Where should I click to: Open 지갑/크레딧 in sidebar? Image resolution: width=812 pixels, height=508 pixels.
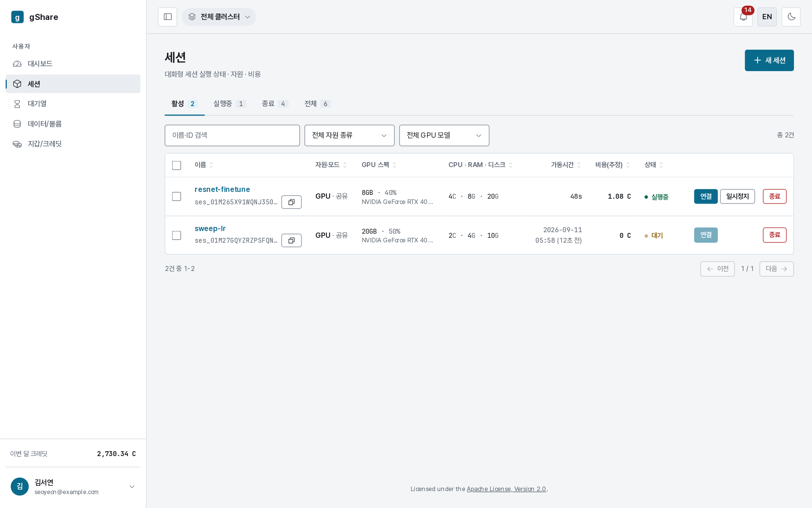[x=73, y=144]
